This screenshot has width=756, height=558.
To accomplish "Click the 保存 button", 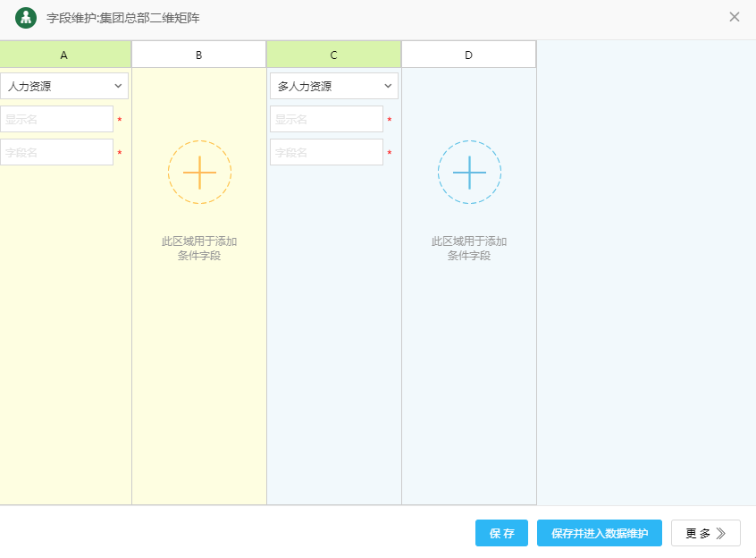I will pyautogui.click(x=501, y=533).
